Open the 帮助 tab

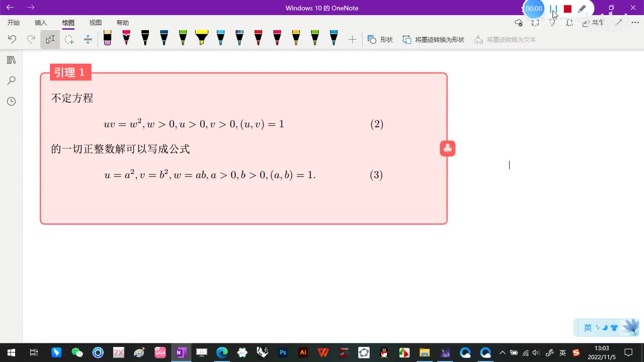[123, 23]
